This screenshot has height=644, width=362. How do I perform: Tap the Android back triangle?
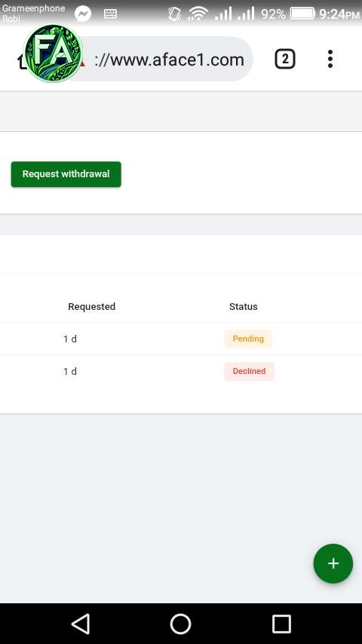click(x=81, y=624)
